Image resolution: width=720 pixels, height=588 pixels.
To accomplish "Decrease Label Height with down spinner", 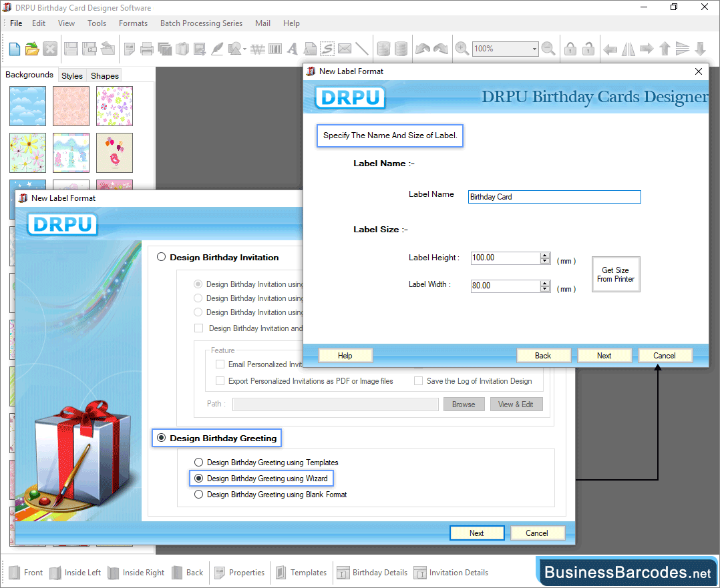I will coord(545,261).
